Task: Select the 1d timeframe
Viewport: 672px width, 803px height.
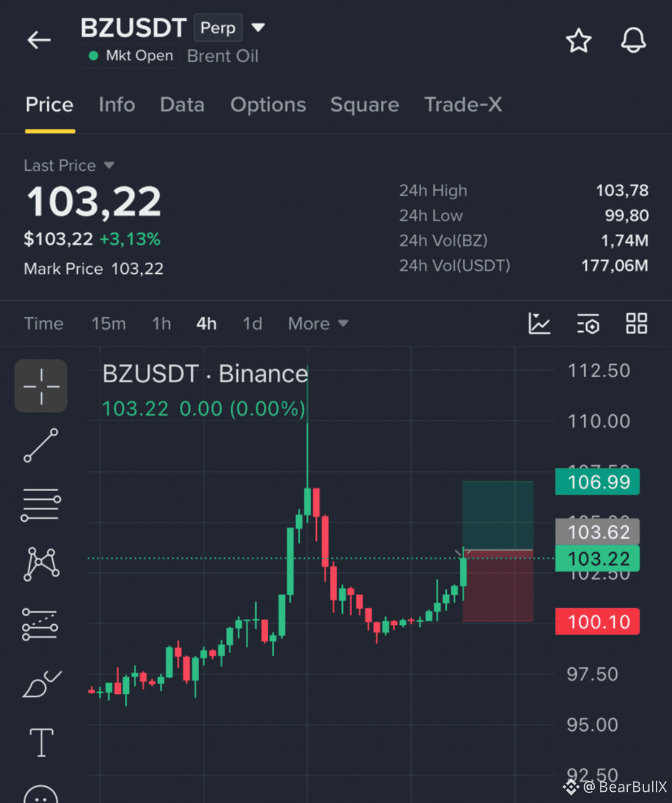Action: pos(252,324)
